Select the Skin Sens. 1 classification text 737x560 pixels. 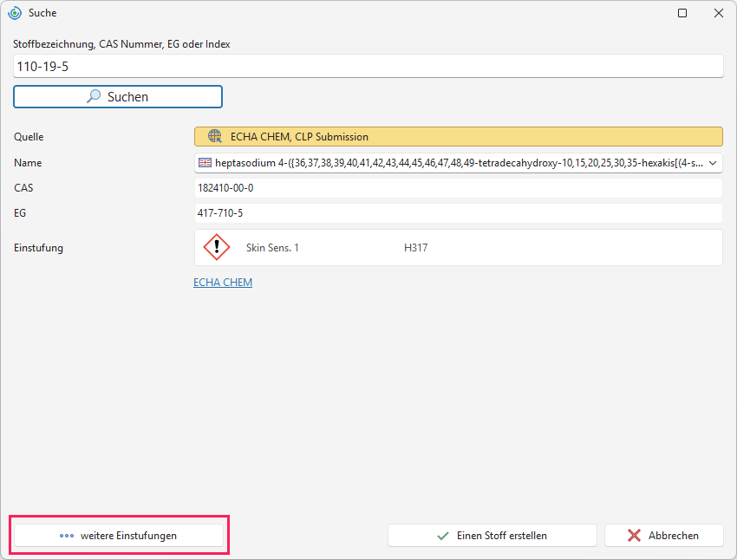click(x=272, y=248)
